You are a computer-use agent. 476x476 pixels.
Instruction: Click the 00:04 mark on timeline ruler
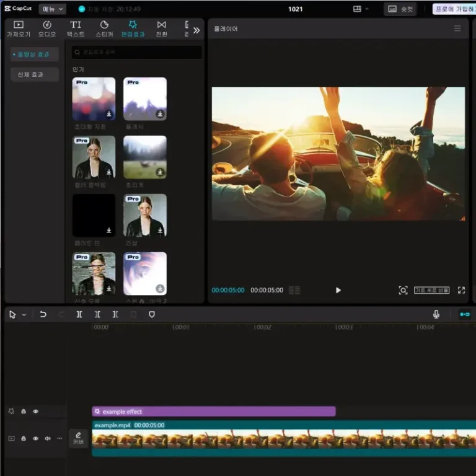(x=425, y=327)
